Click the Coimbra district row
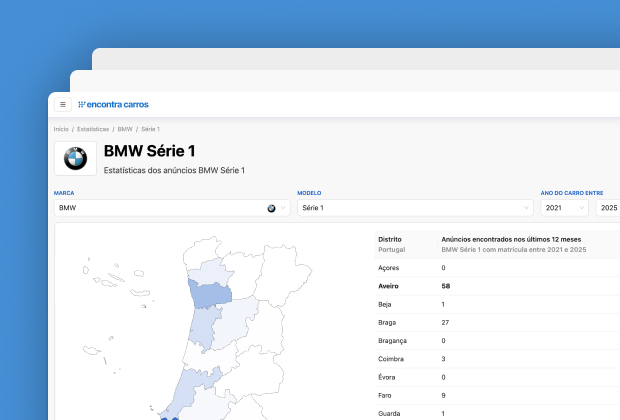 tap(497, 359)
